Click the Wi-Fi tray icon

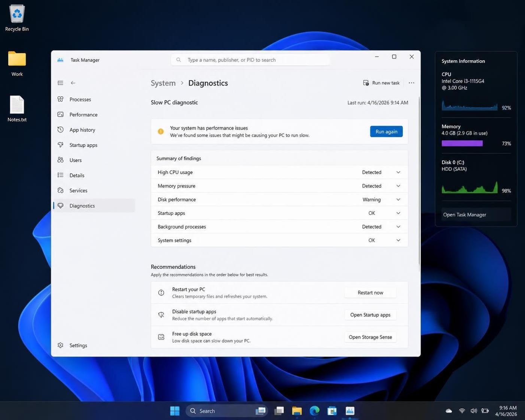[462, 411]
